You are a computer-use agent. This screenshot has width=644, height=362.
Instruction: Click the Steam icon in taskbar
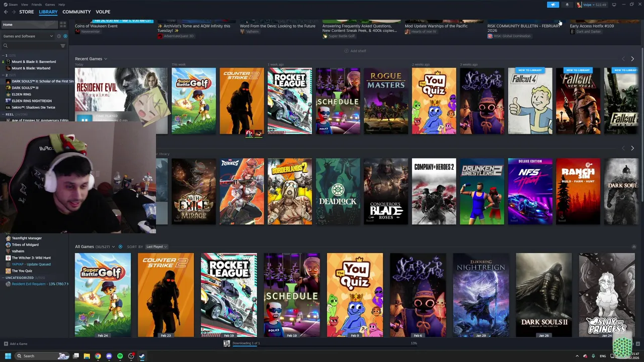click(142, 356)
